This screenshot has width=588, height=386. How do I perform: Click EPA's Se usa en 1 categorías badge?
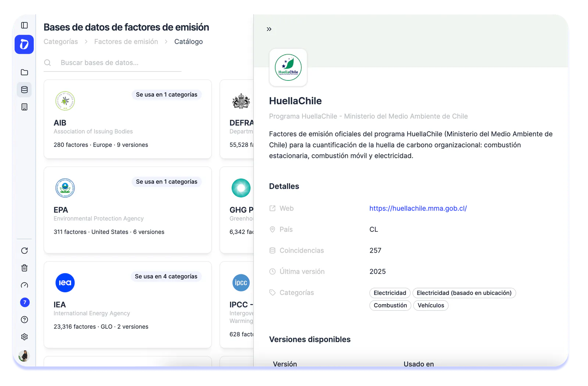coord(166,182)
